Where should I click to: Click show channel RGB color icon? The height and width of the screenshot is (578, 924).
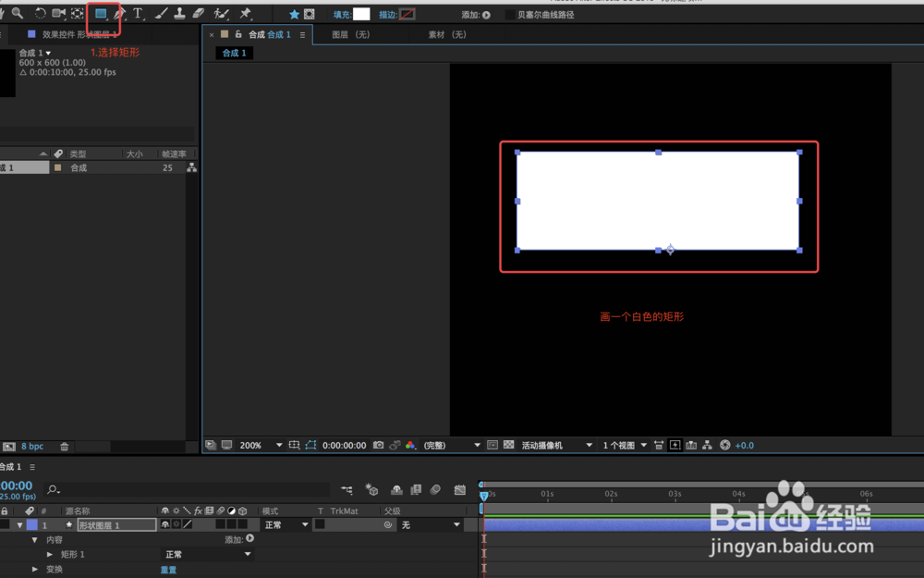click(411, 446)
